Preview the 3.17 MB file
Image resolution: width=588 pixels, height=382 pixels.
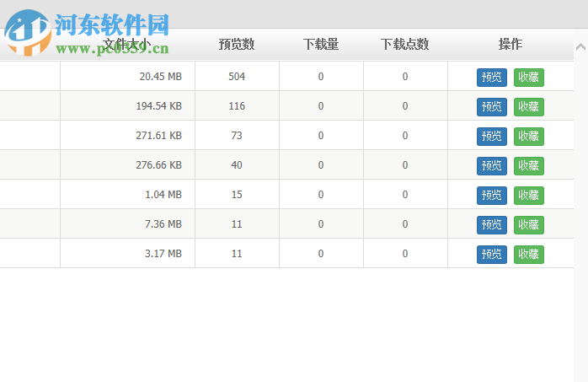tap(492, 255)
